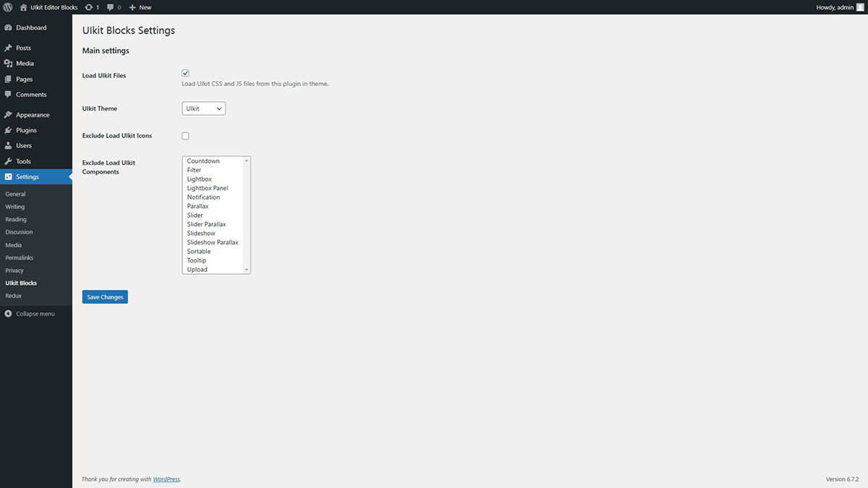The width and height of the screenshot is (868, 488).
Task: Open the Ulkit Theme dropdown
Action: 204,108
